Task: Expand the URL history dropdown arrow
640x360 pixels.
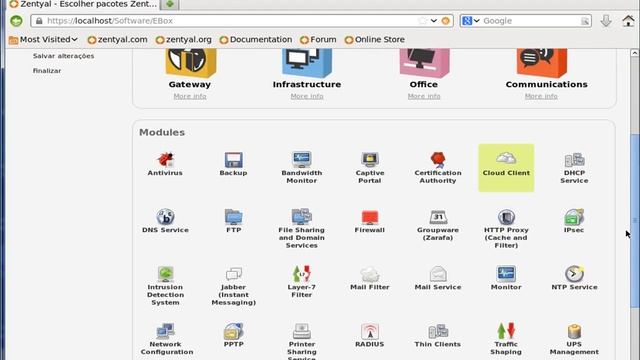Action: [x=433, y=21]
